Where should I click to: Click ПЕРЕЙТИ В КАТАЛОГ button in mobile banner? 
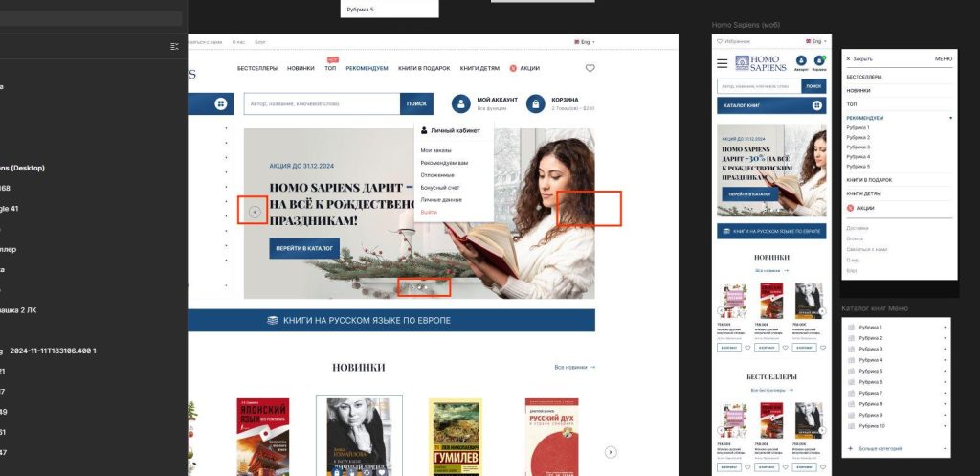click(750, 193)
